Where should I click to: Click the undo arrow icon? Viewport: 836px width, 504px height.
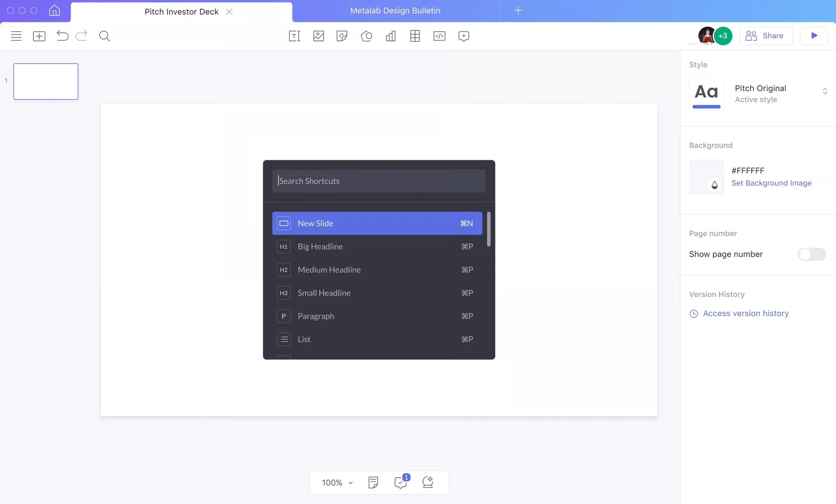62,36
